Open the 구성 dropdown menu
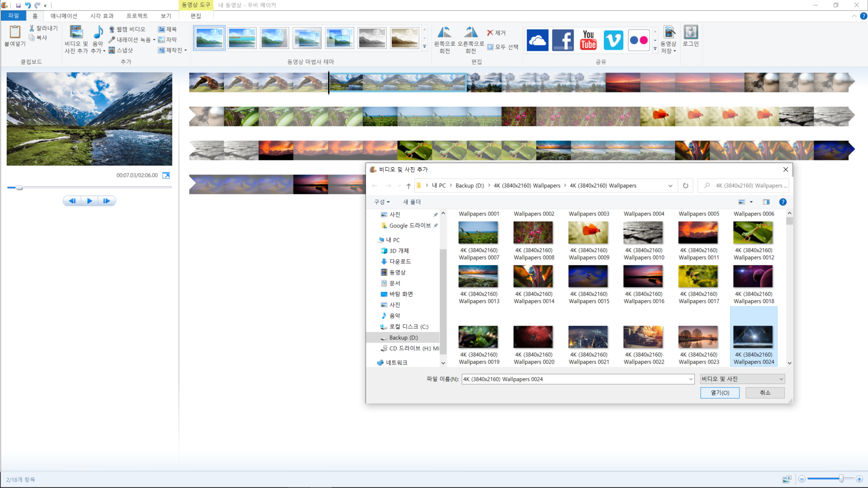The width and height of the screenshot is (868, 488). pyautogui.click(x=381, y=202)
